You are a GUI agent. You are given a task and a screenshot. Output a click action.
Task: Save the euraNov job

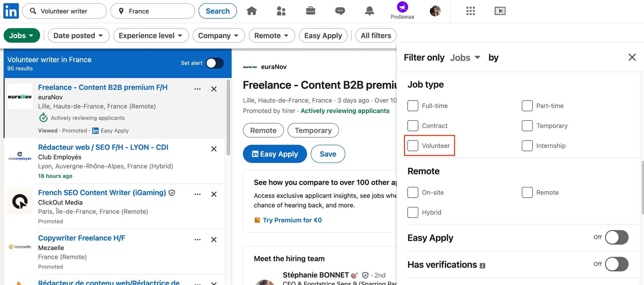point(328,154)
